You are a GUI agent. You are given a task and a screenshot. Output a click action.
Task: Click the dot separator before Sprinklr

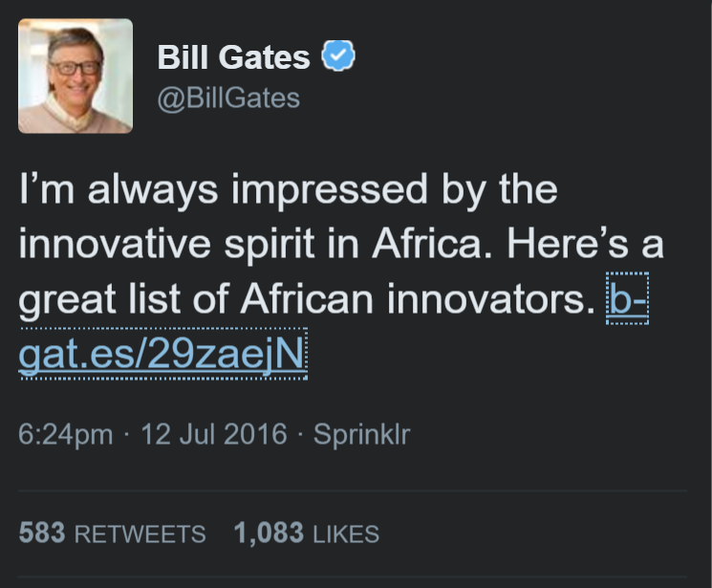[x=300, y=434]
